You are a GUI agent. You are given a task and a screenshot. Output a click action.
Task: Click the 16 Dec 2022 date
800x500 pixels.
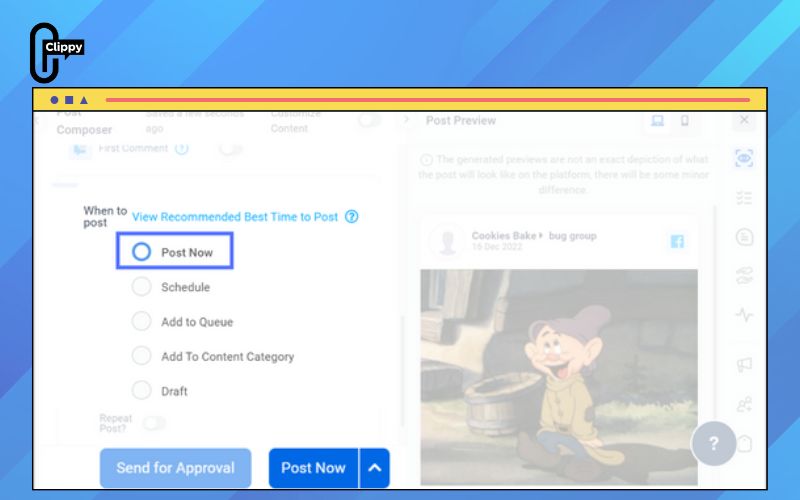pos(497,247)
